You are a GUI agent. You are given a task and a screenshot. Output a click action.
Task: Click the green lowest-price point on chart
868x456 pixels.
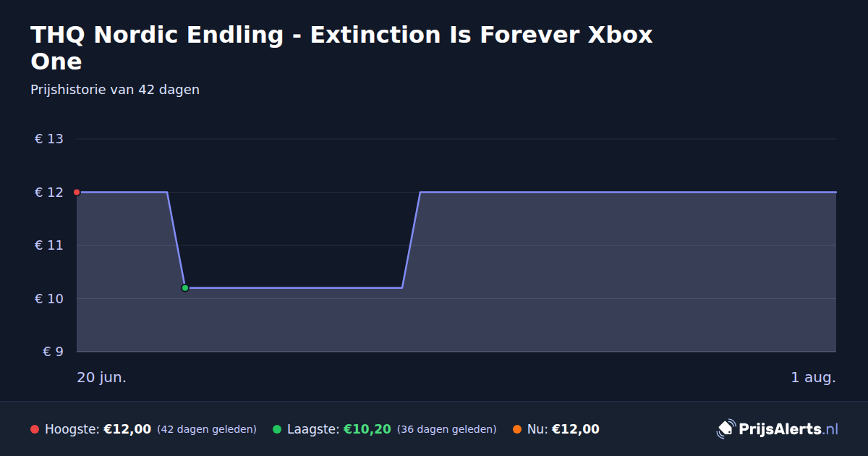185,288
